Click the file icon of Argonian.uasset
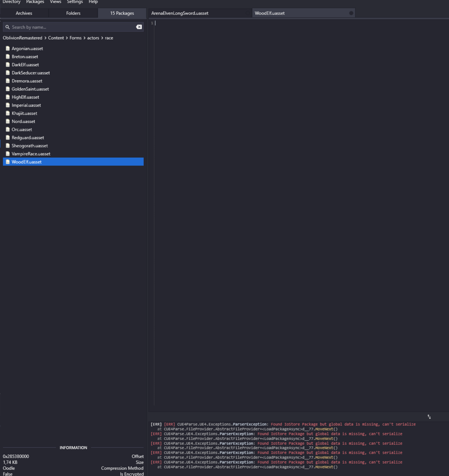The height and width of the screenshot is (476, 449). click(x=7, y=48)
